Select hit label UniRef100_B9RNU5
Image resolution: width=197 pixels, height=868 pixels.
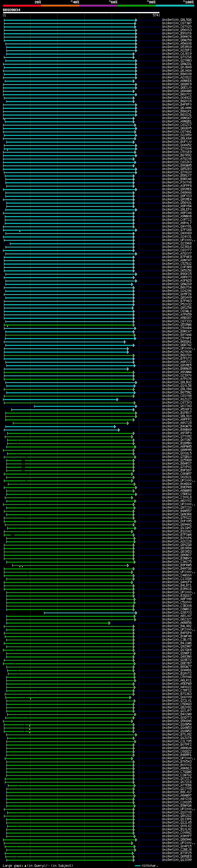pyautogui.click(x=177, y=369)
